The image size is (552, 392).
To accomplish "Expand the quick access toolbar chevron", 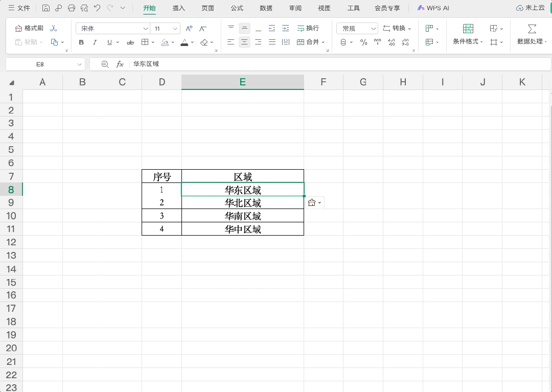I will [x=123, y=8].
